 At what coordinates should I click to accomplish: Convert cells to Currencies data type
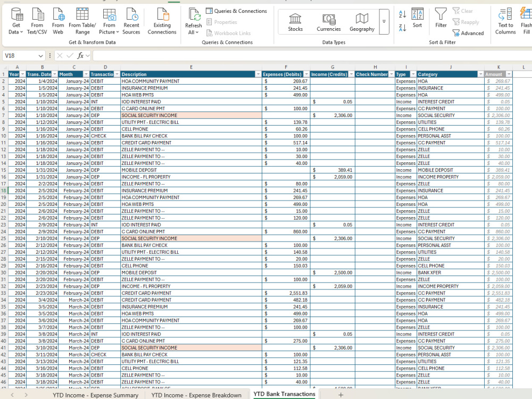click(x=328, y=22)
